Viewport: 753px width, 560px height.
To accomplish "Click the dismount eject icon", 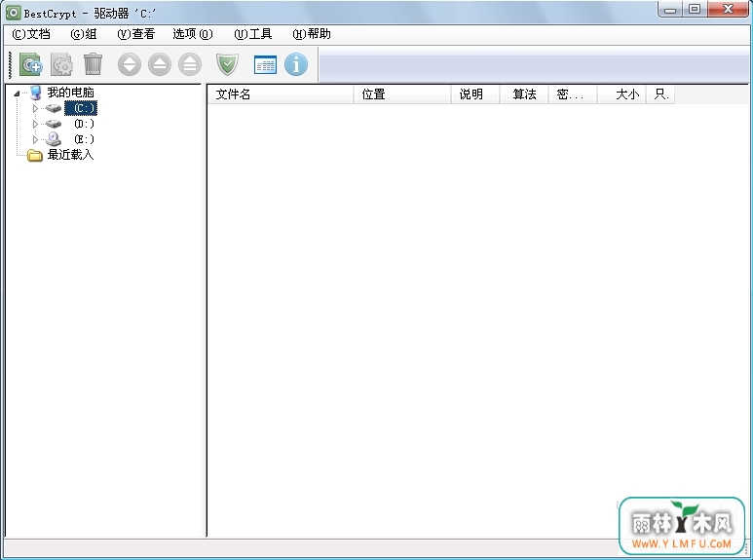I will (160, 64).
